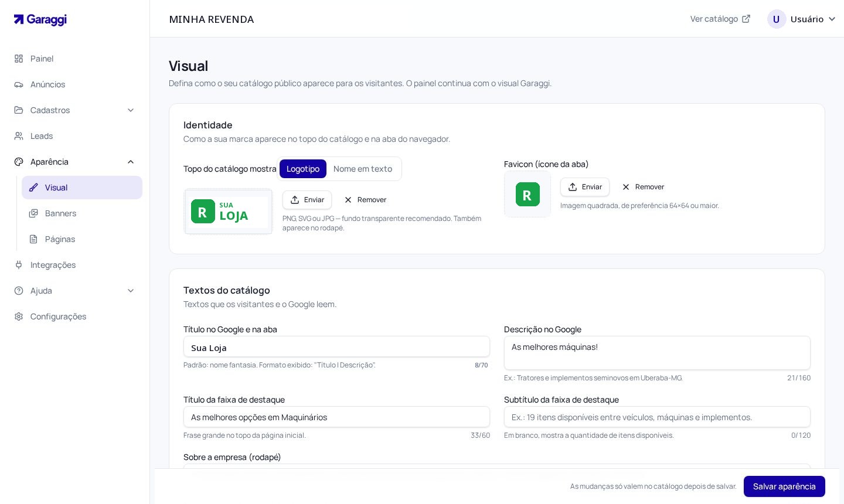Click the Anúncios car icon
The width and height of the screenshot is (844, 504).
pos(19,84)
